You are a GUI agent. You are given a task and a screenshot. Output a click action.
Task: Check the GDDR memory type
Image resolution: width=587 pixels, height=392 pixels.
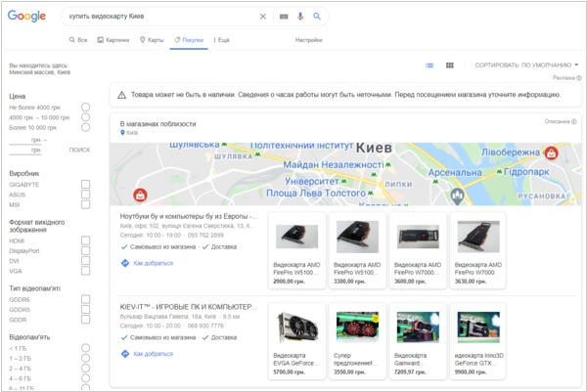[86, 320]
